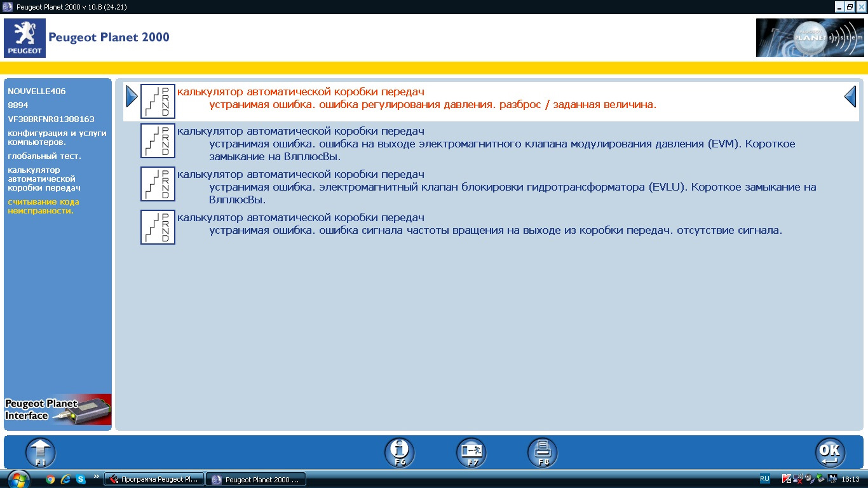
Task: Click the blue right-pointing arrow beside the first fault
Action: point(132,97)
